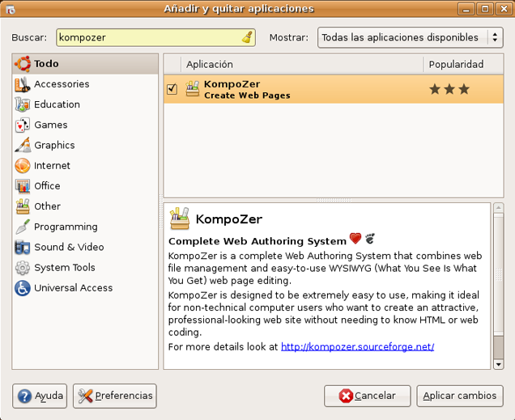
Task: Select the Office category label
Action: pyautogui.click(x=47, y=185)
